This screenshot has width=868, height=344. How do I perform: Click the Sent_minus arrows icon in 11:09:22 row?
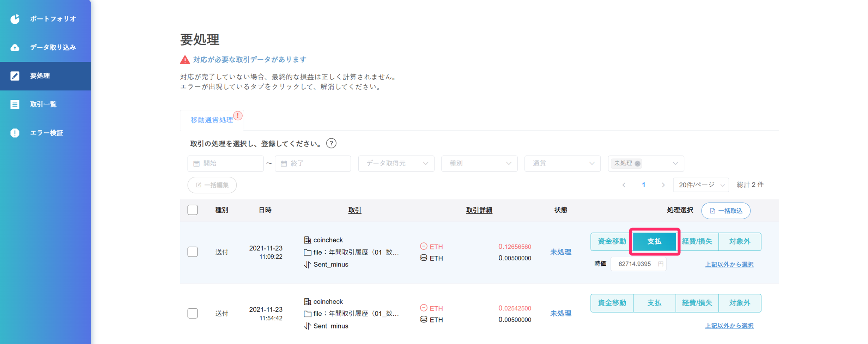(x=307, y=265)
